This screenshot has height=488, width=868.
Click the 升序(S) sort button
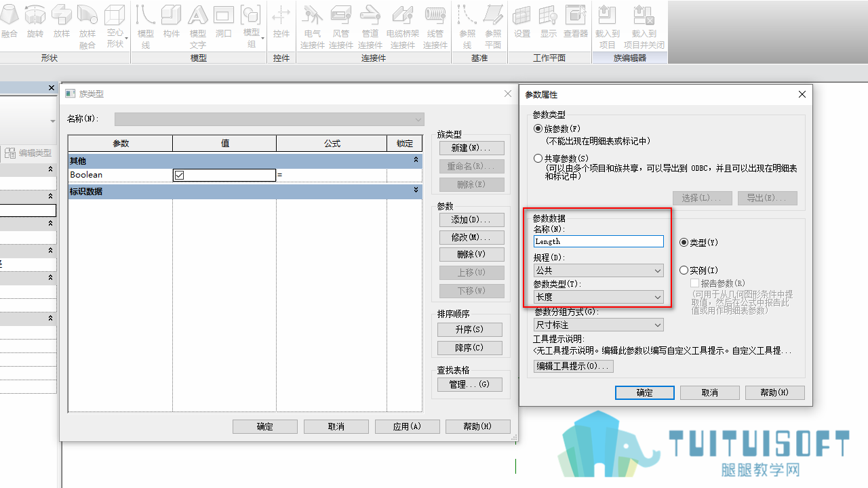(470, 329)
